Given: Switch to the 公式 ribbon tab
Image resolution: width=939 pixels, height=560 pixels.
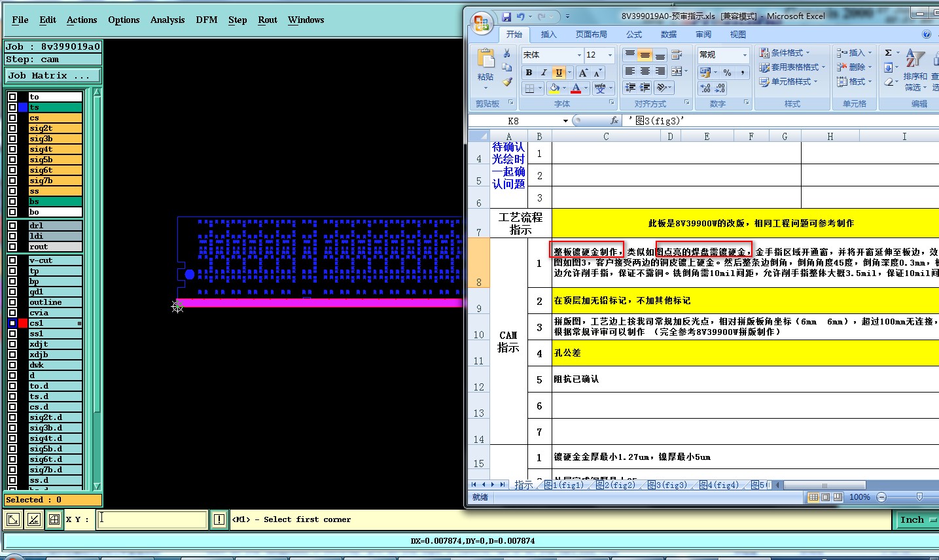Looking at the screenshot, I should coord(634,34).
